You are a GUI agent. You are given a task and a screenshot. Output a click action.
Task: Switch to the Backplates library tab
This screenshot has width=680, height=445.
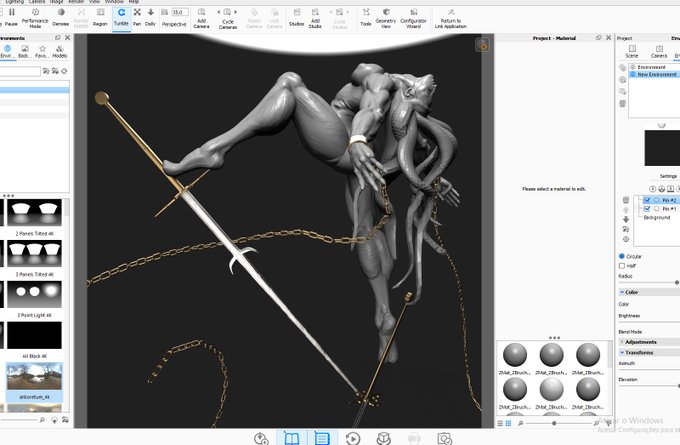25,52
